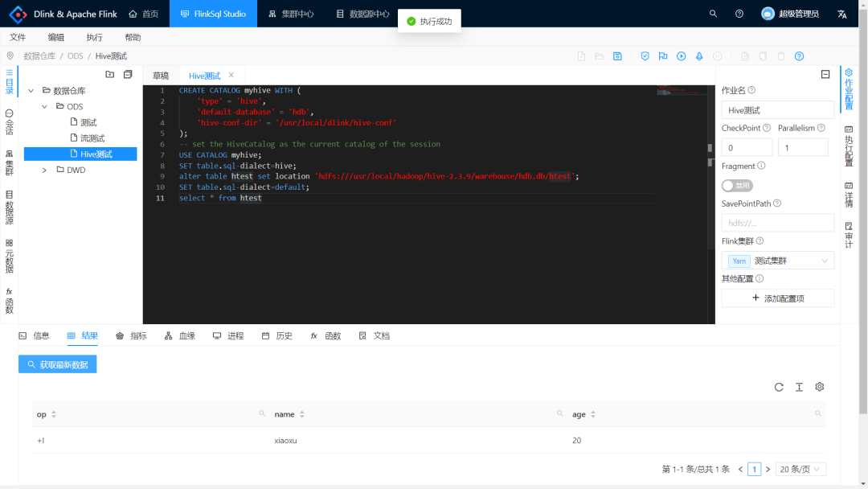Switch to the 指标 bottom tab
Image resolution: width=868 pixels, height=489 pixels.
pos(131,335)
